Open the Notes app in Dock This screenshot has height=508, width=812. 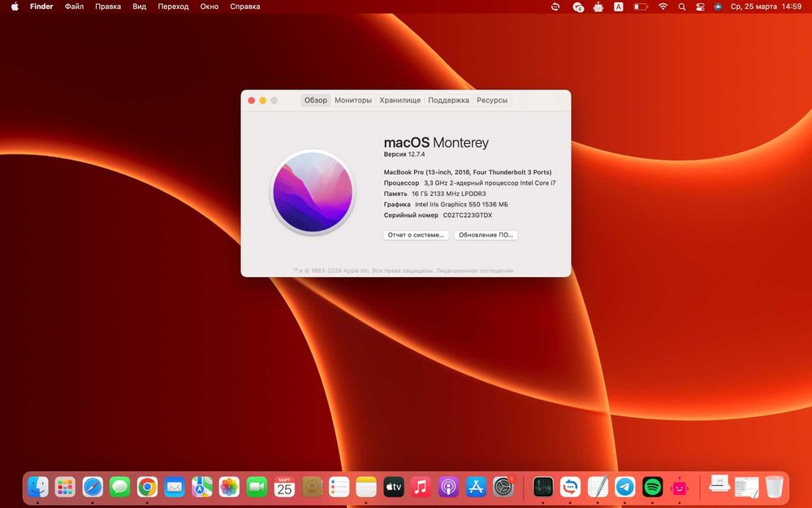[x=366, y=487]
